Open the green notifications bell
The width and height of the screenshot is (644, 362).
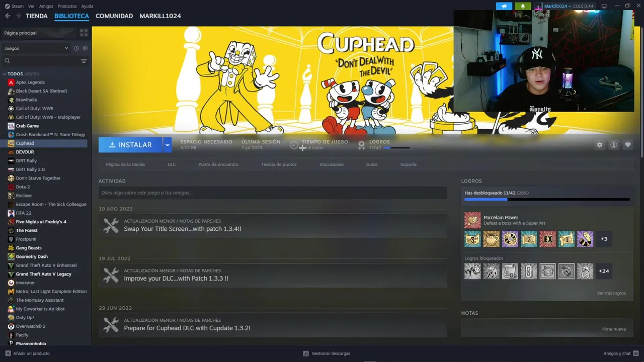coord(523,6)
